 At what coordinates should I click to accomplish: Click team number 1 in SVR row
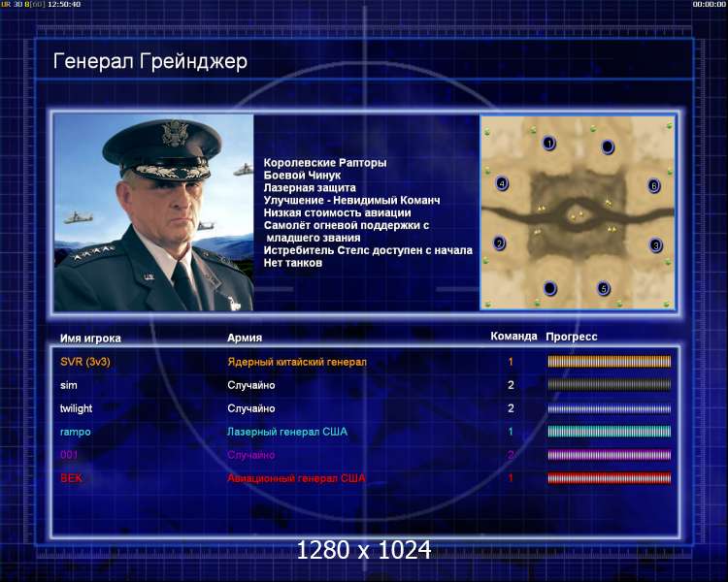click(x=511, y=362)
